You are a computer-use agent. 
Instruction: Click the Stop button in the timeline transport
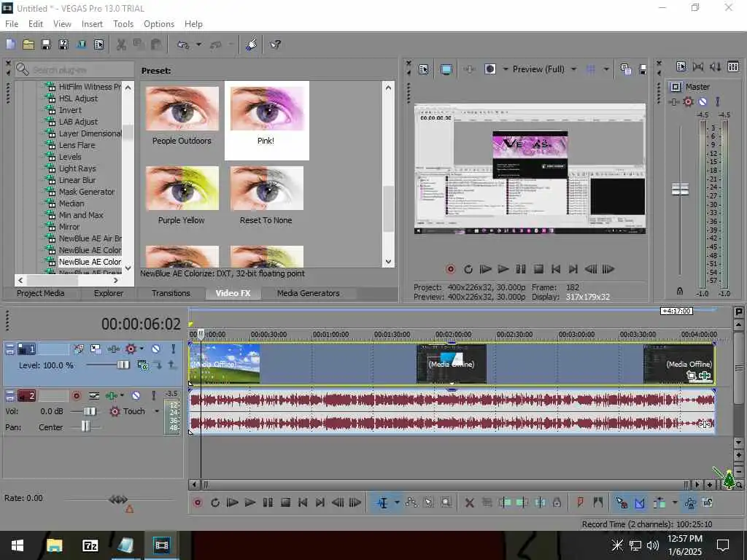(285, 502)
